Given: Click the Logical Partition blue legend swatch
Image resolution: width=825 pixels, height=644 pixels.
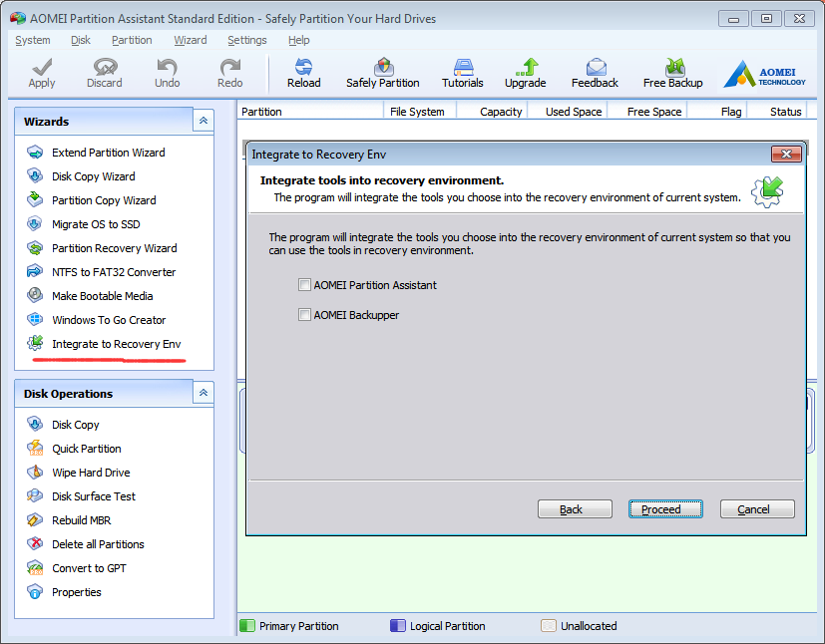Looking at the screenshot, I should pos(398,626).
